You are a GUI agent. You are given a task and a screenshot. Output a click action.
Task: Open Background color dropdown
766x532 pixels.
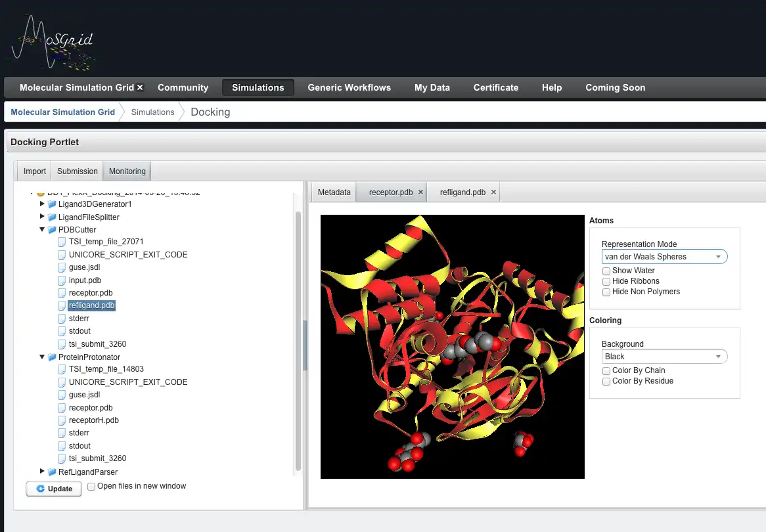664,357
